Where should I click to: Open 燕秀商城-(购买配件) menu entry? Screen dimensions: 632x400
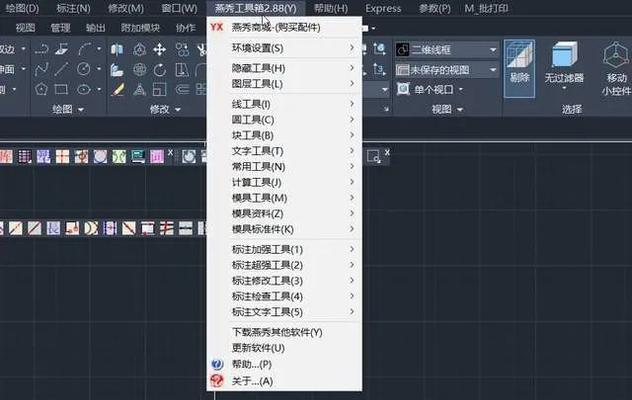click(284, 27)
